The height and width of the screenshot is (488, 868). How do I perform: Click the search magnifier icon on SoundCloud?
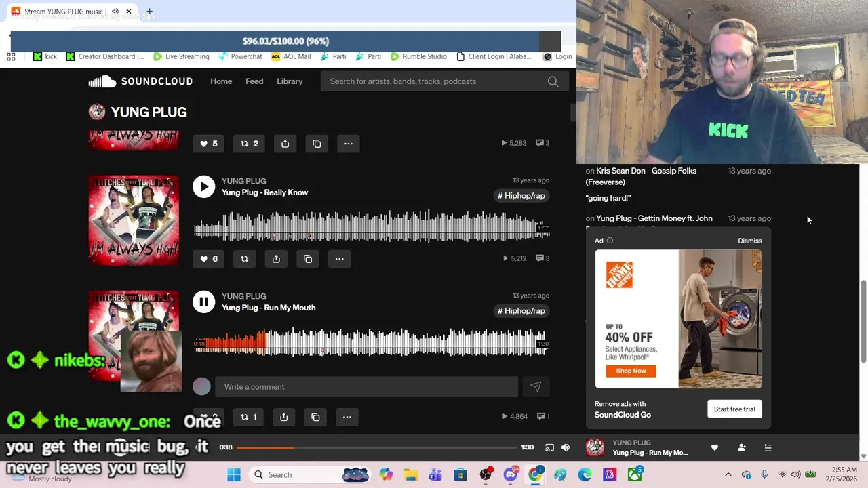point(553,81)
